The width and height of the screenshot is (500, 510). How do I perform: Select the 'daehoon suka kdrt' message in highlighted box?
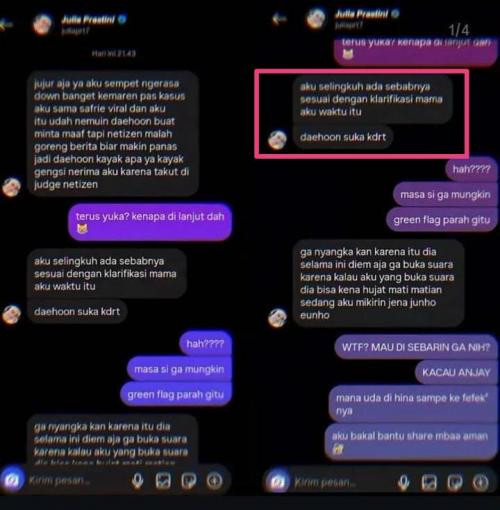click(343, 137)
